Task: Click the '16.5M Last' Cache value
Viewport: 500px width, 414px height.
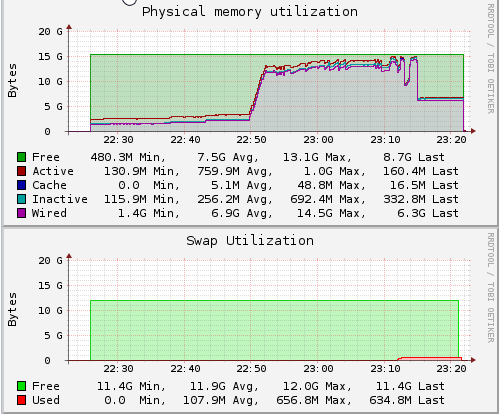Action: [x=424, y=185]
